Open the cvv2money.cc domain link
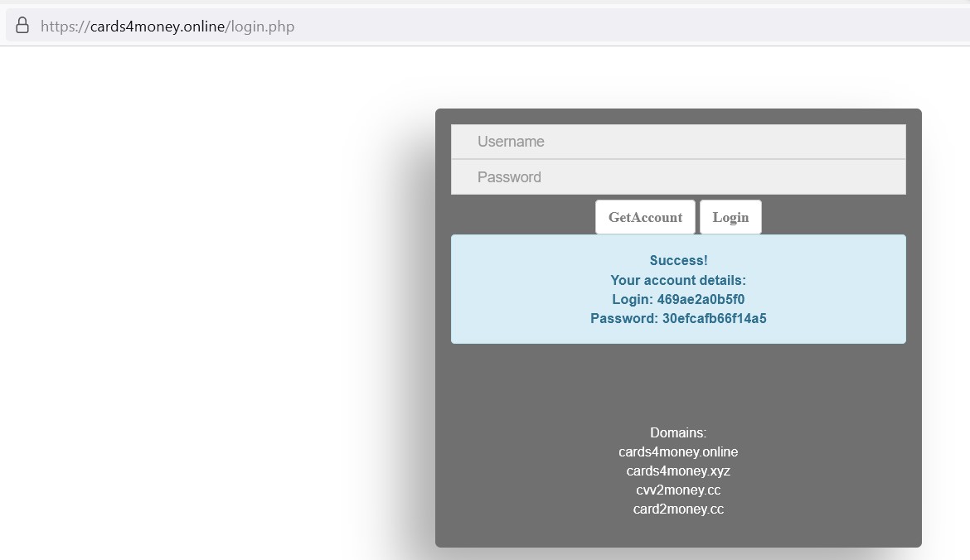Viewport: 970px width, 560px height. pos(678,490)
